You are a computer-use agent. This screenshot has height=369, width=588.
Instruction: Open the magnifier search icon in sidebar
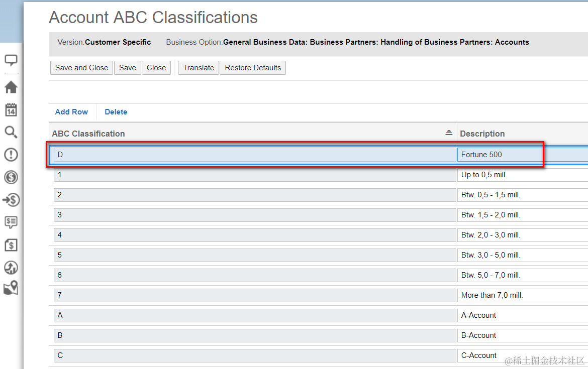(11, 132)
